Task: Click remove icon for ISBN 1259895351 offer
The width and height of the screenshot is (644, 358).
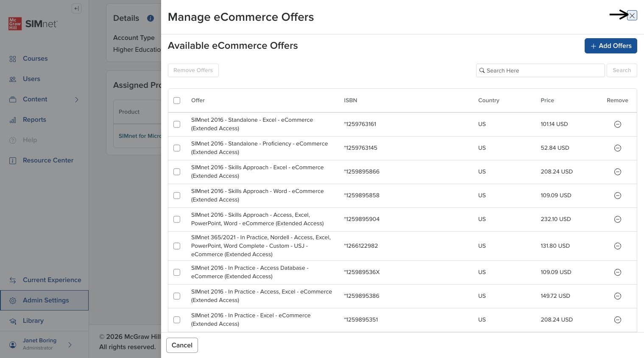Action: click(618, 320)
